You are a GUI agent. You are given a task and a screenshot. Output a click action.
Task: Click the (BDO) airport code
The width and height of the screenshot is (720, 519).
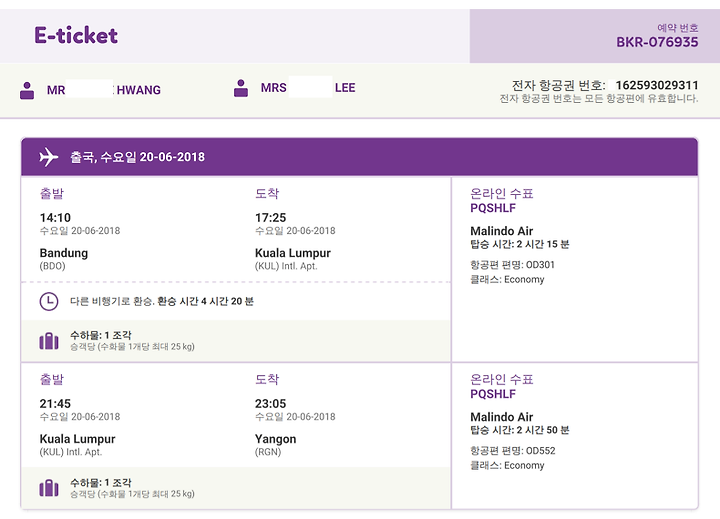click(x=52, y=266)
